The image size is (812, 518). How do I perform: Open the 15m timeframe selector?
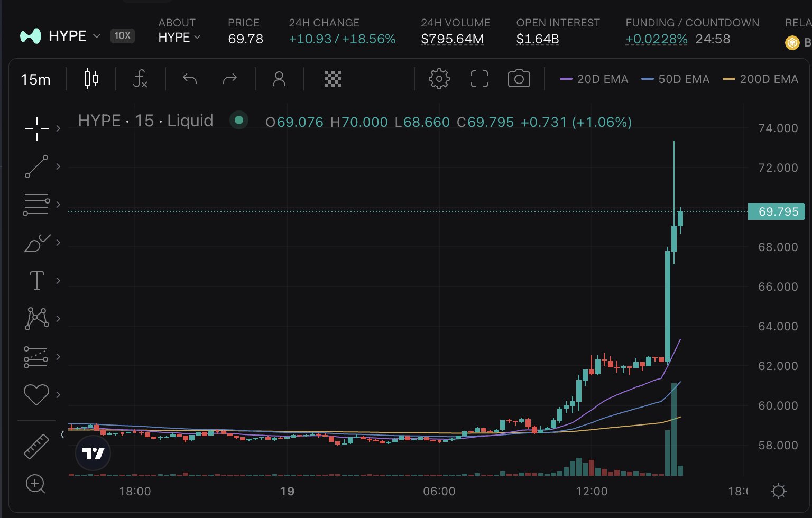[35, 79]
